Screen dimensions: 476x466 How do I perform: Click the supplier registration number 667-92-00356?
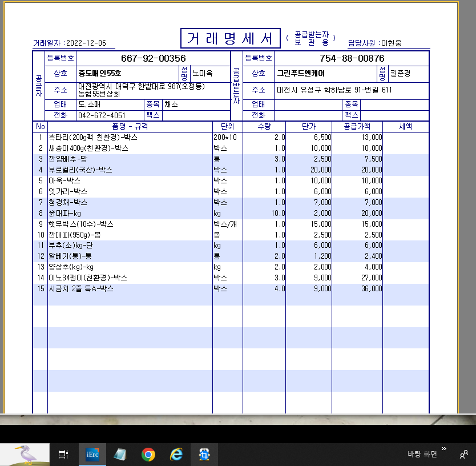point(153,58)
